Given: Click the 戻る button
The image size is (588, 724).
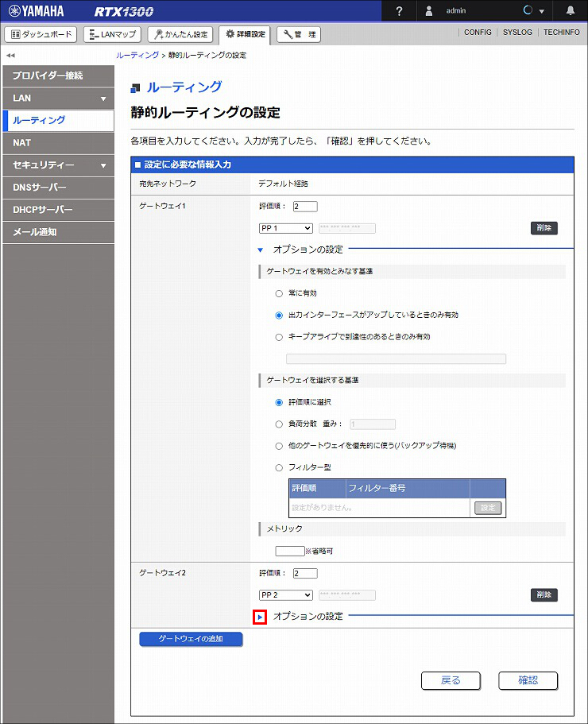Looking at the screenshot, I should 451,680.
